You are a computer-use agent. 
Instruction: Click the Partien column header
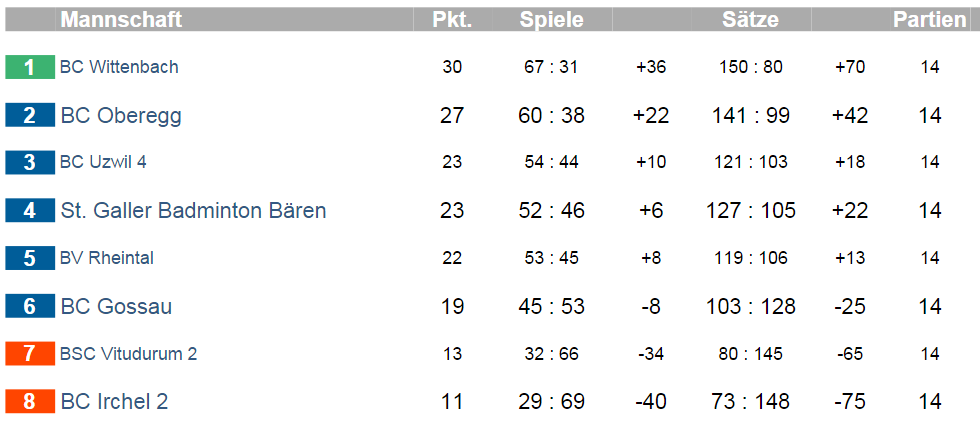click(x=930, y=19)
